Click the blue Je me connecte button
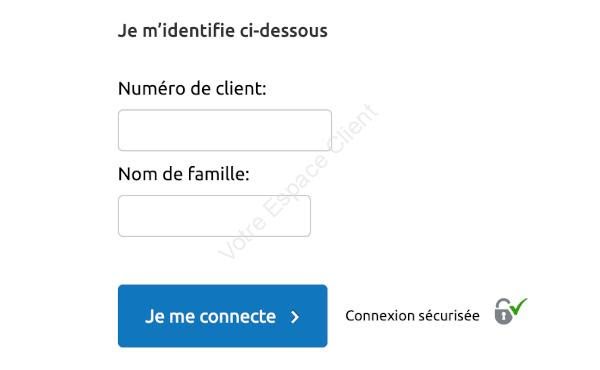The image size is (600, 370). pos(223,316)
